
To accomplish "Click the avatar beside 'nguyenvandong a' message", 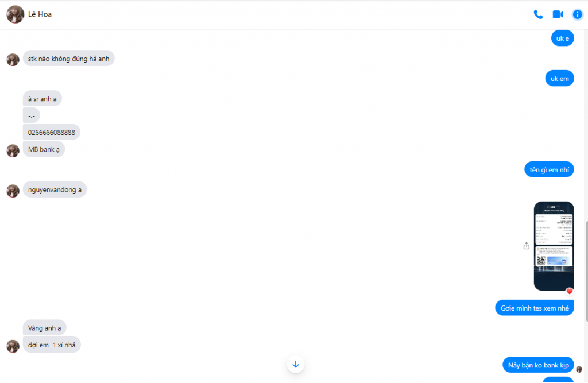I will click(x=13, y=191).
